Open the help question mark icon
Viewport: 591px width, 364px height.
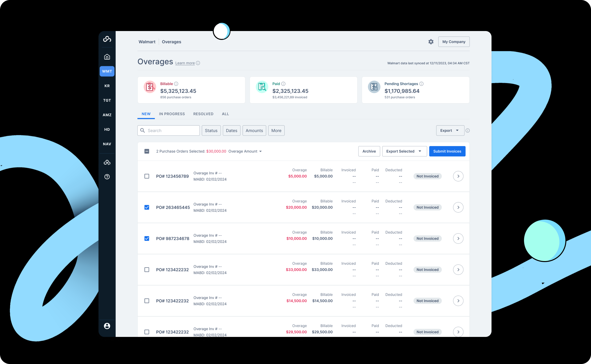point(107,177)
